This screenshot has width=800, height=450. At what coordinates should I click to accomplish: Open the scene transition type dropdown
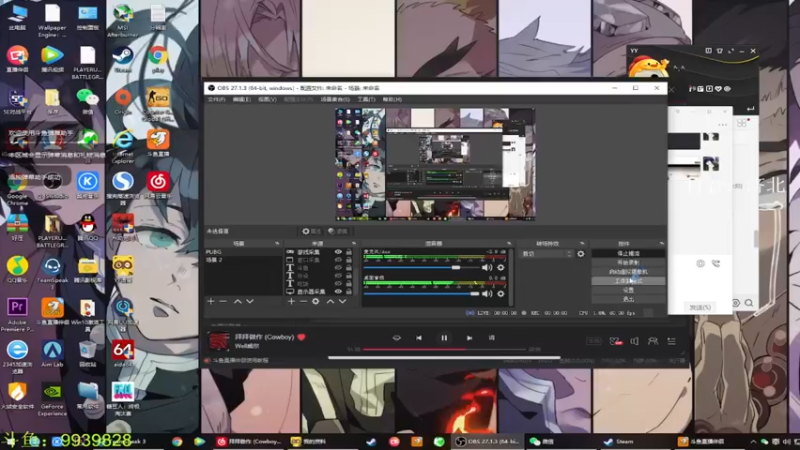(545, 254)
